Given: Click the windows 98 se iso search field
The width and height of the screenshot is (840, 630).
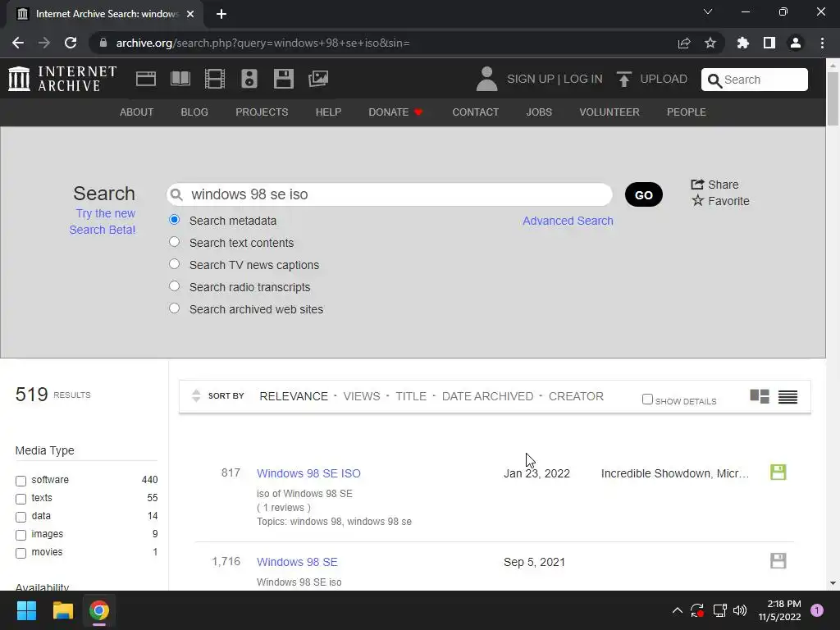Looking at the screenshot, I should 390,194.
